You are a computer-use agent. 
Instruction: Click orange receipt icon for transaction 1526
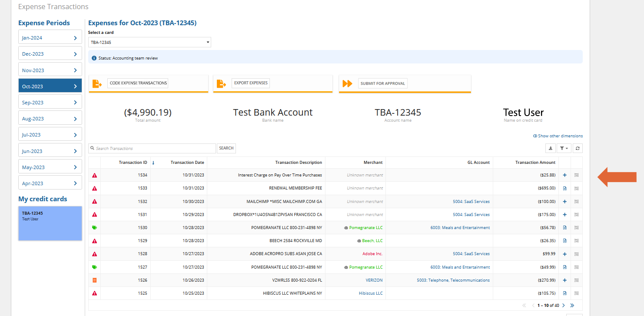tap(94, 280)
